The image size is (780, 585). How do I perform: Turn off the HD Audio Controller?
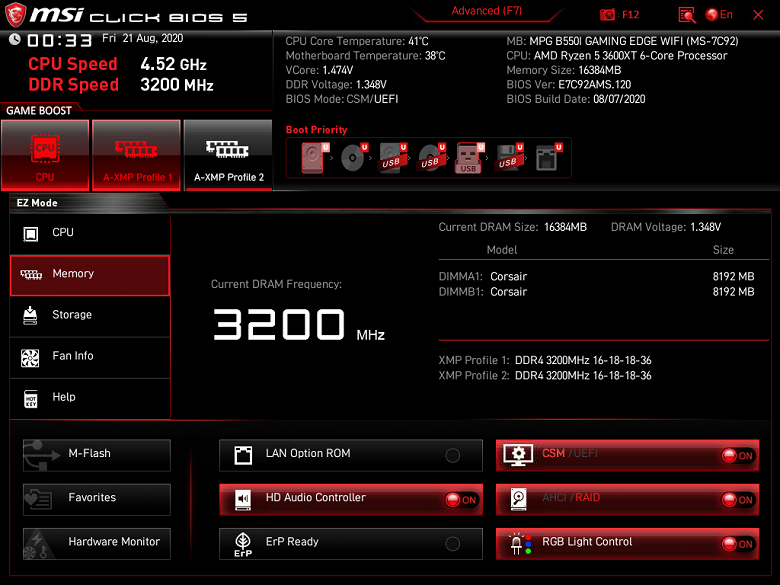[461, 499]
